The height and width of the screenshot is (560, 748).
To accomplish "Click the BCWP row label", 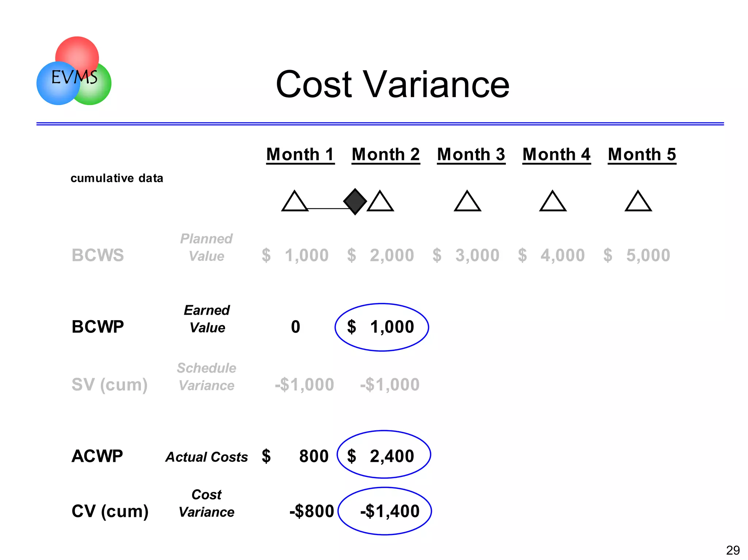I will [x=98, y=327].
